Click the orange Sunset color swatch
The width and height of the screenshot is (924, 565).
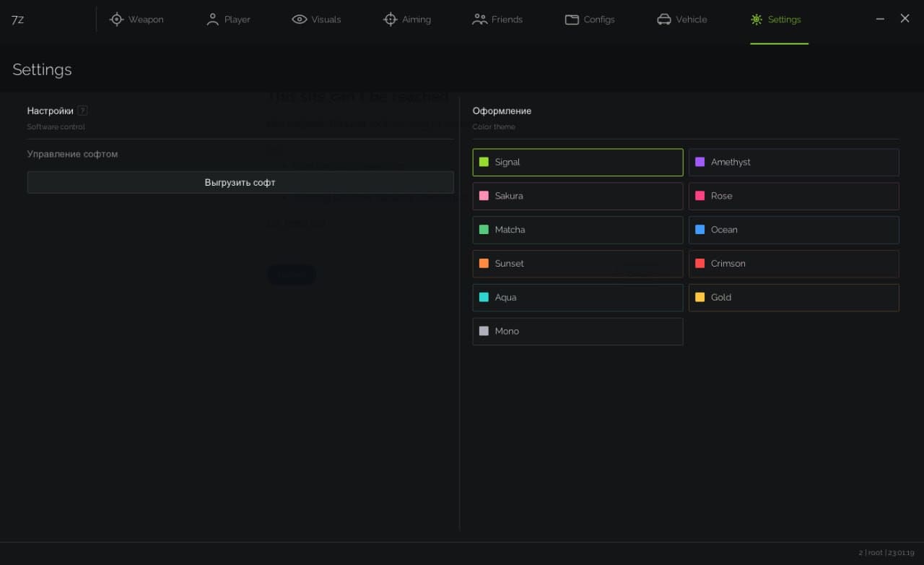(484, 264)
